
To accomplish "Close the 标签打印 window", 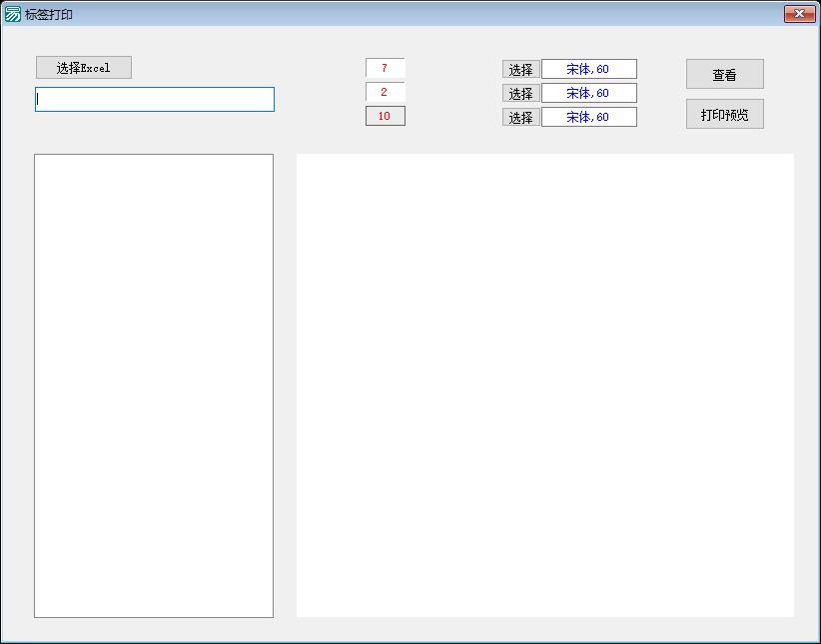I will pos(799,14).
